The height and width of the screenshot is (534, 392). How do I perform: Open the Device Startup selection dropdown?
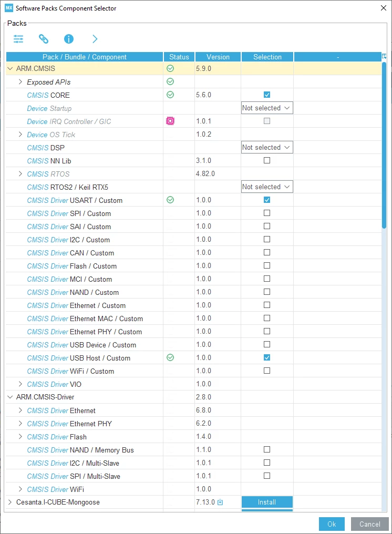coord(267,108)
